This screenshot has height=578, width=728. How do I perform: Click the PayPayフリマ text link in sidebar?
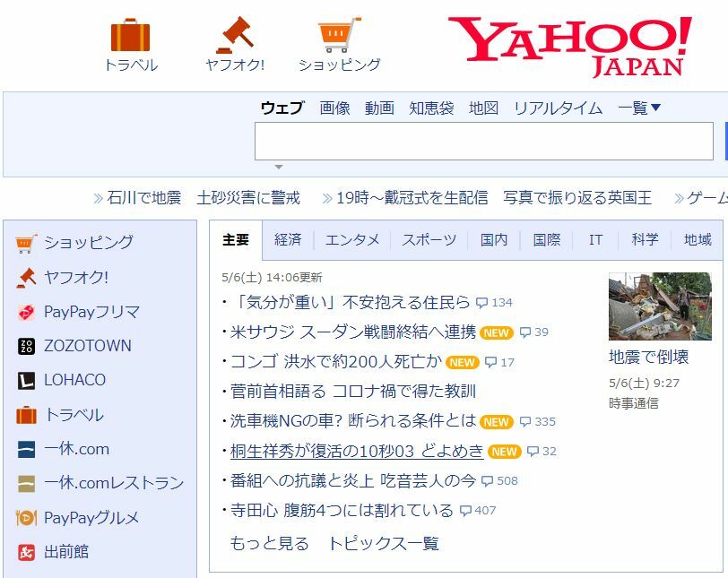click(x=92, y=312)
